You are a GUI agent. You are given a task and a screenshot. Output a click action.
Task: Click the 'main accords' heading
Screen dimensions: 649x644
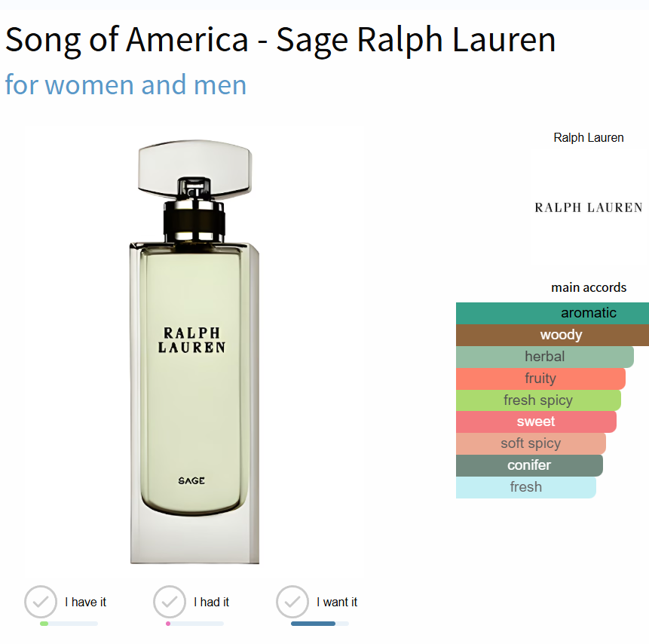pos(589,287)
